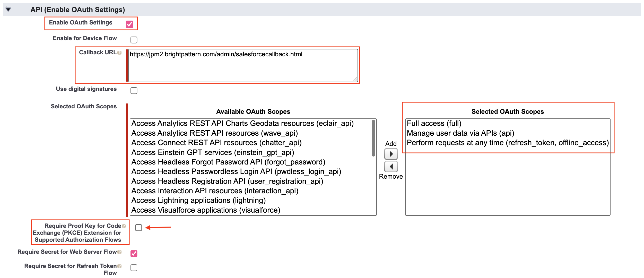The width and height of the screenshot is (644, 278).
Task: Click help icon beside PKCE label
Action: pyautogui.click(x=124, y=226)
